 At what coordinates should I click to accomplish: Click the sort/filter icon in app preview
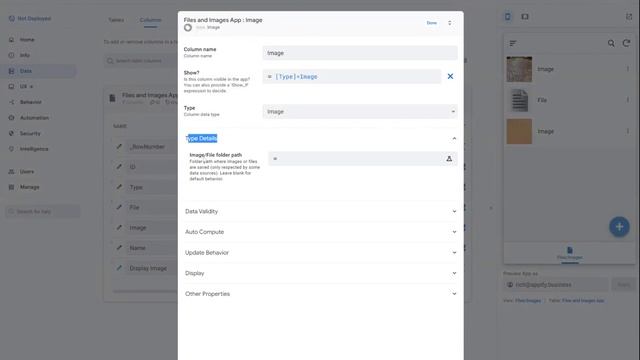pyautogui.click(x=513, y=43)
